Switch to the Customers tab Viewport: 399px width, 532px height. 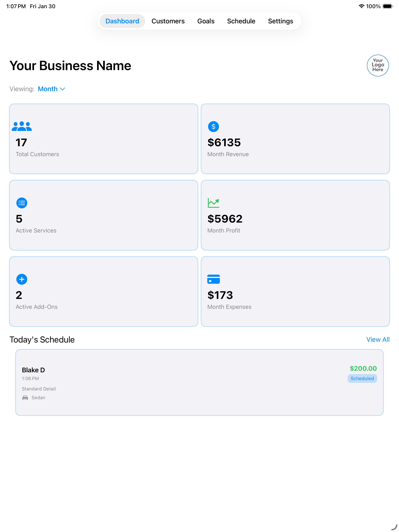click(168, 21)
